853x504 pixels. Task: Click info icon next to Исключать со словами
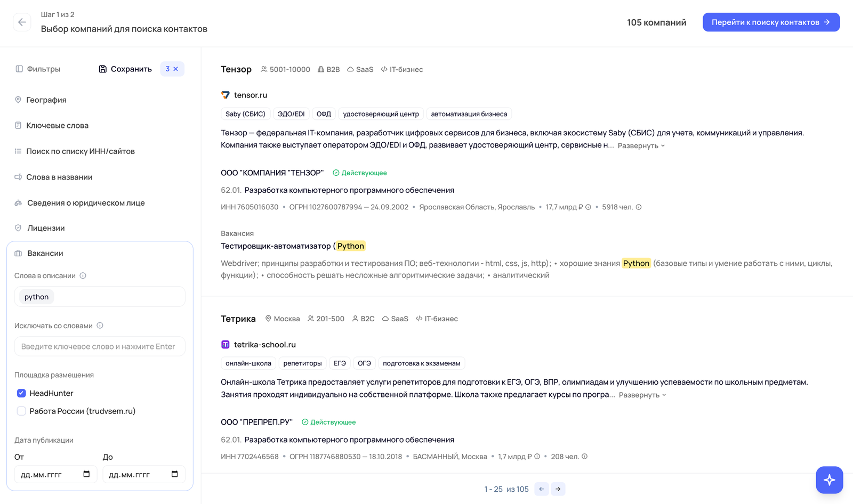100,326
